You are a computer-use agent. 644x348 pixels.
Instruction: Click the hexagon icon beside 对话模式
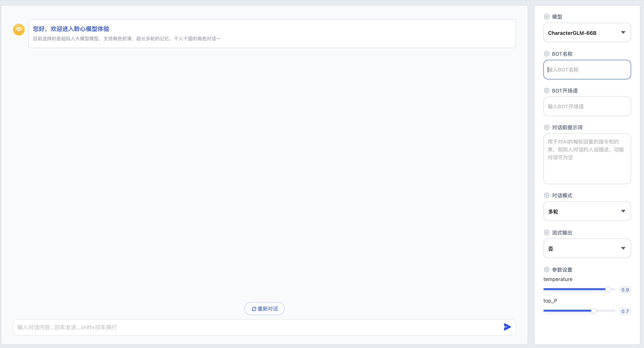coord(547,195)
